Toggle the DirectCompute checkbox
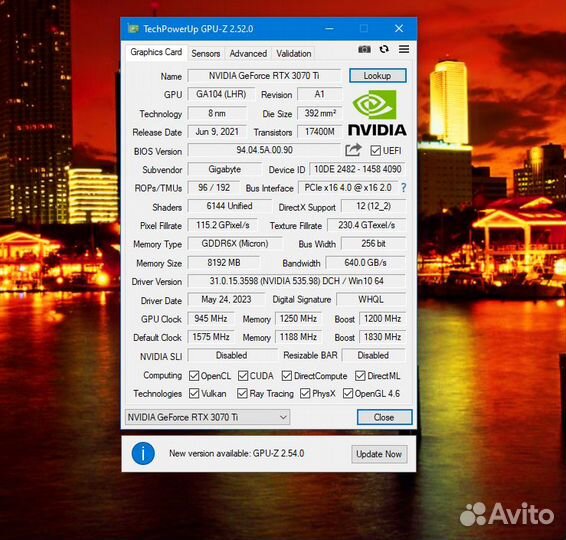The image size is (566, 540). [287, 376]
